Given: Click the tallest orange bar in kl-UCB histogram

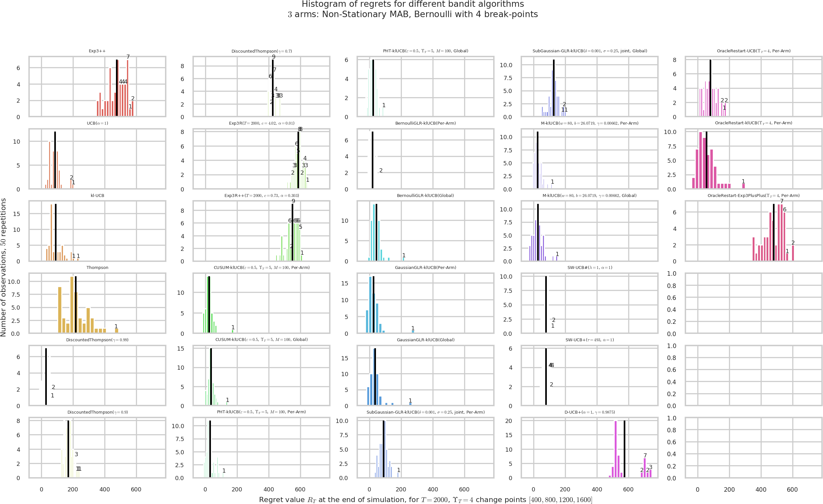Looking at the screenshot, I should coord(51,232).
